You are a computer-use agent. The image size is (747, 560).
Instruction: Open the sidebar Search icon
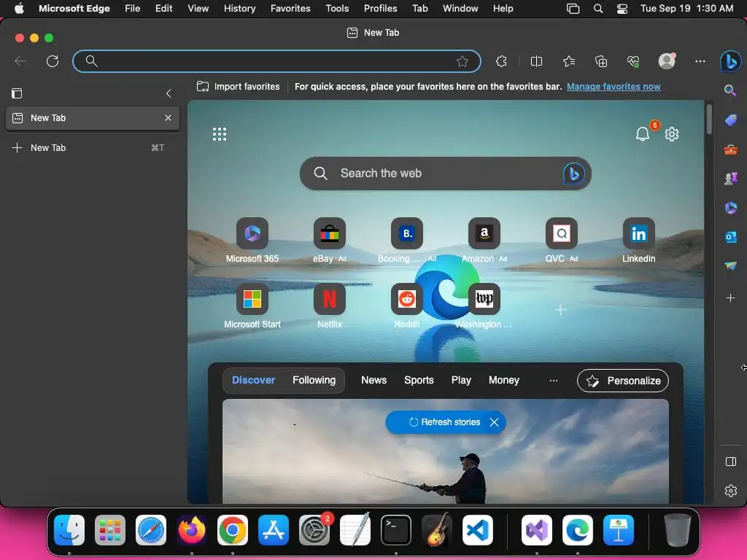point(730,90)
